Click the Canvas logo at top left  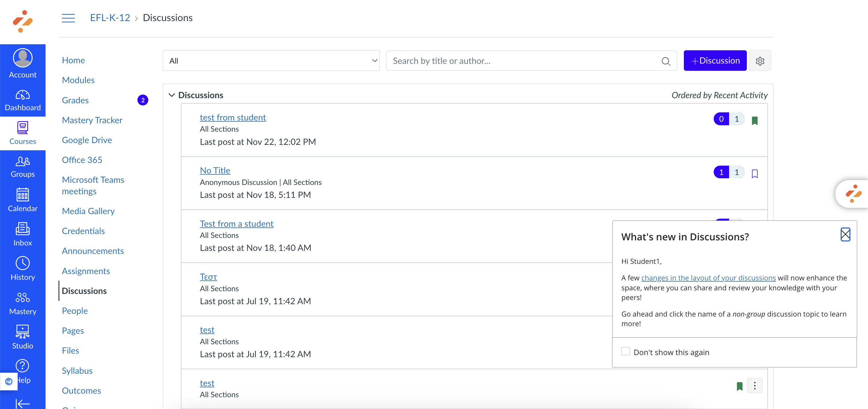(x=23, y=22)
